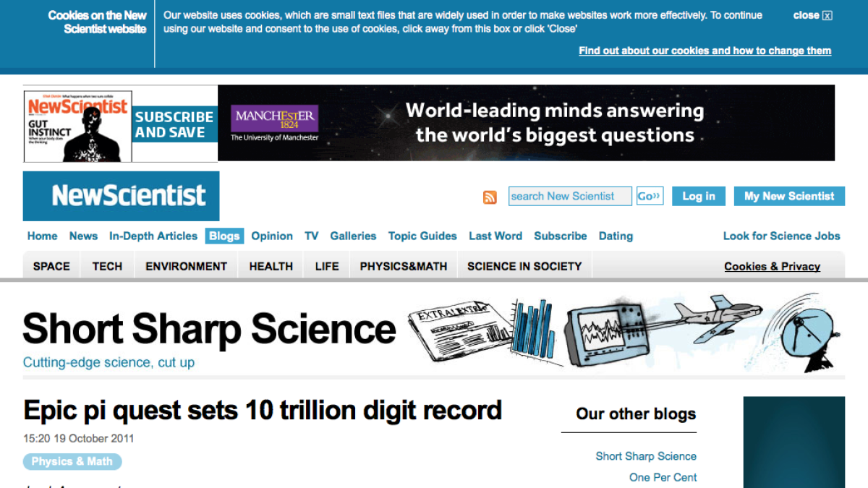This screenshot has height=488, width=868.
Task: Select the Physics & Math topic tag
Action: point(72,461)
